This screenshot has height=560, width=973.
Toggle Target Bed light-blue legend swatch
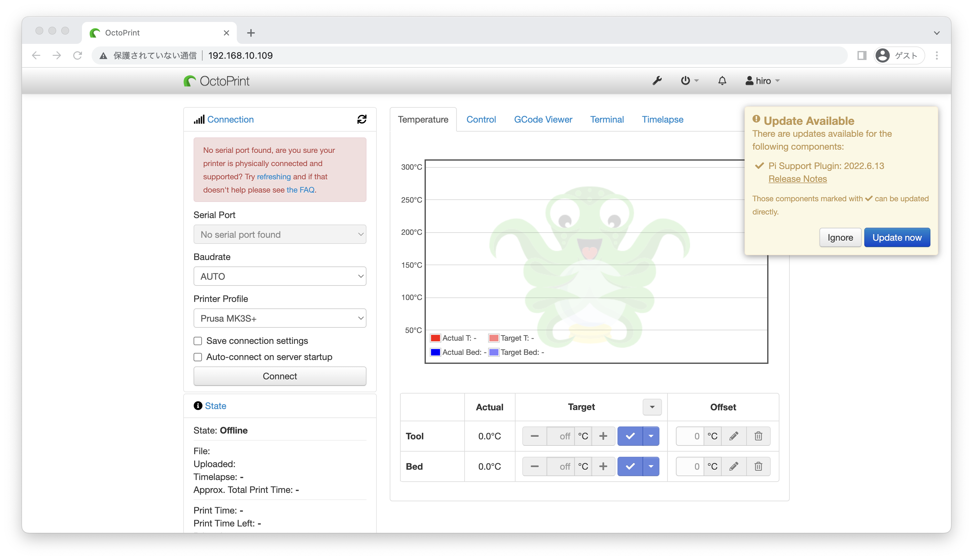493,352
